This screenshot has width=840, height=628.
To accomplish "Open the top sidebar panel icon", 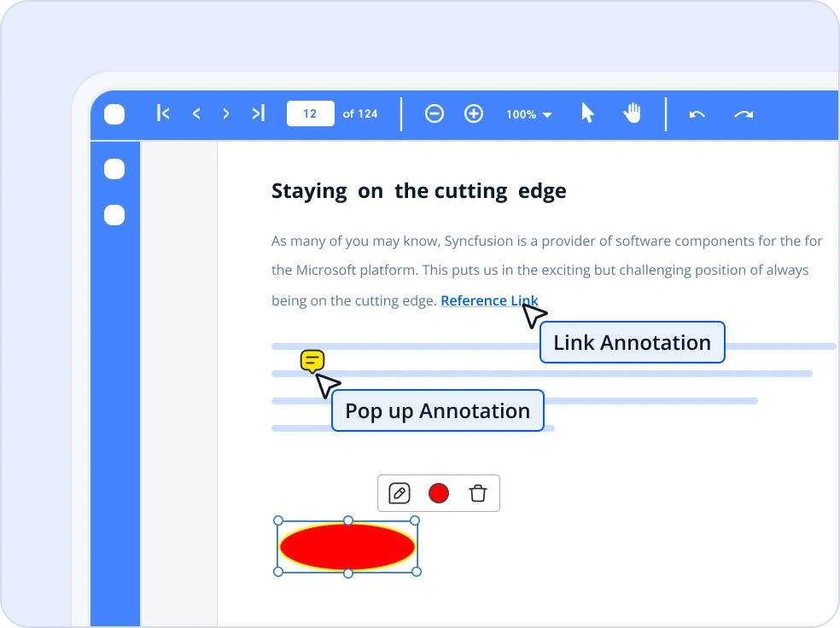I will (114, 169).
